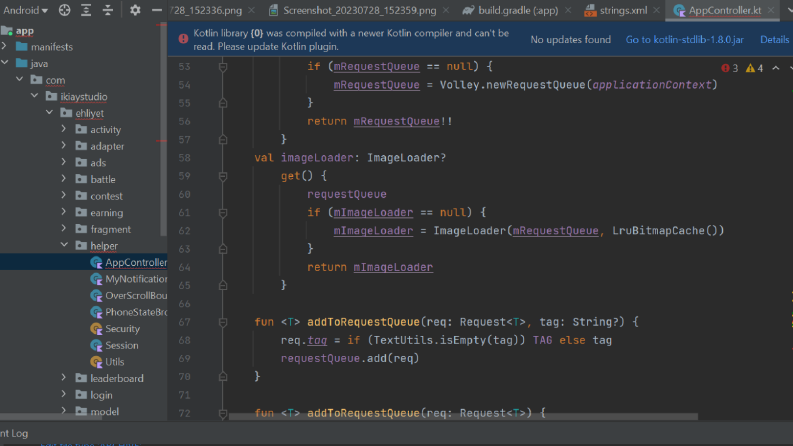Open project panel settings gear
This screenshot has width=793, height=446.
click(135, 10)
